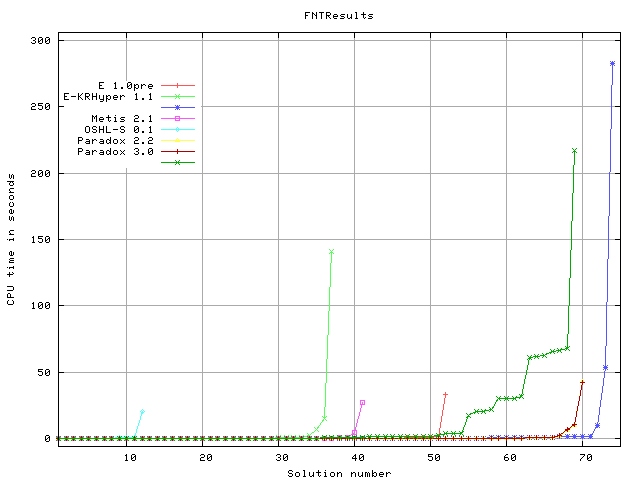Click the "Solution number" axis label

339,473
